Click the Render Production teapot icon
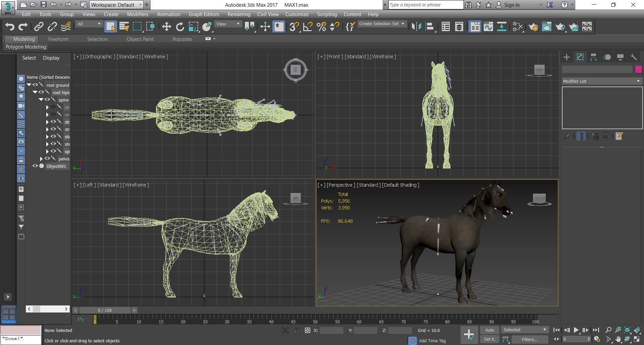Screen dimensions: 644x345 point(560,26)
